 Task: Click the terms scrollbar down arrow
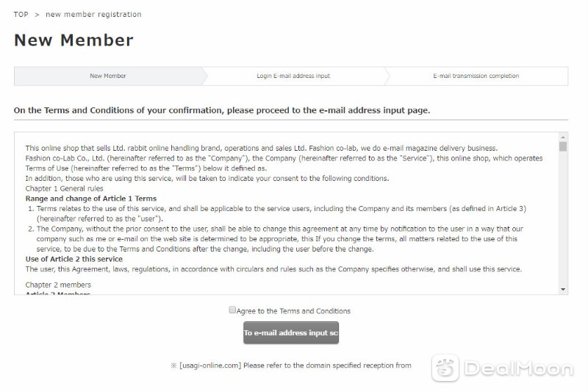point(563,289)
